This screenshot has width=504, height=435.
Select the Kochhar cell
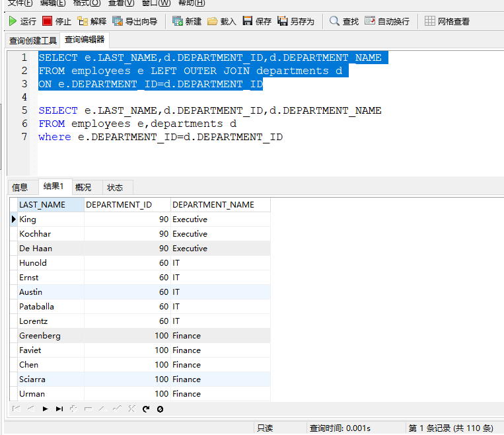pos(51,234)
